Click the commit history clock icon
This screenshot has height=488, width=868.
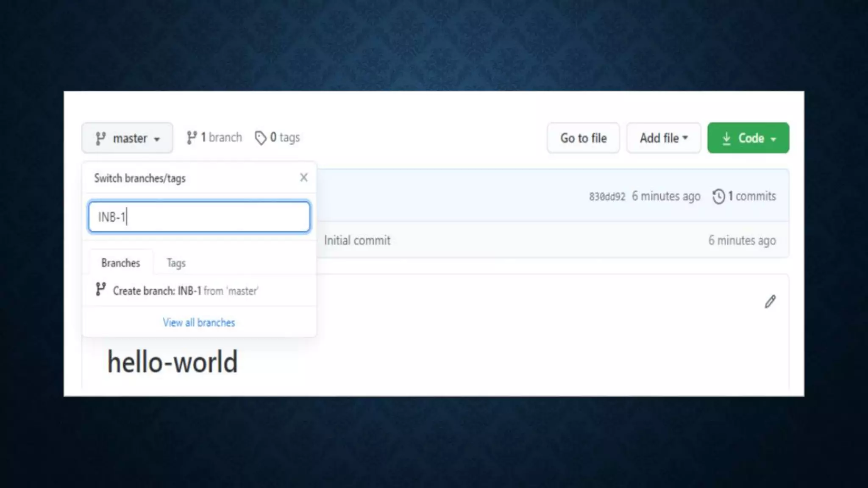click(x=718, y=197)
